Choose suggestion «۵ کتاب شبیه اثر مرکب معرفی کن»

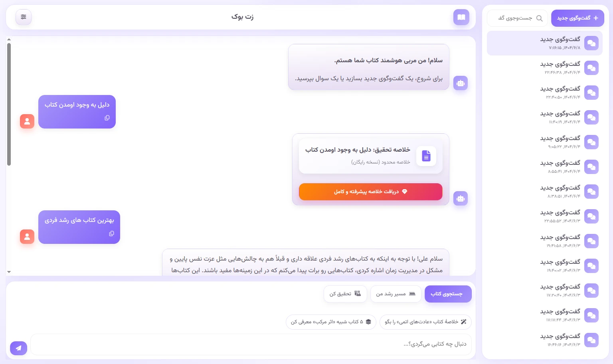(x=331, y=322)
